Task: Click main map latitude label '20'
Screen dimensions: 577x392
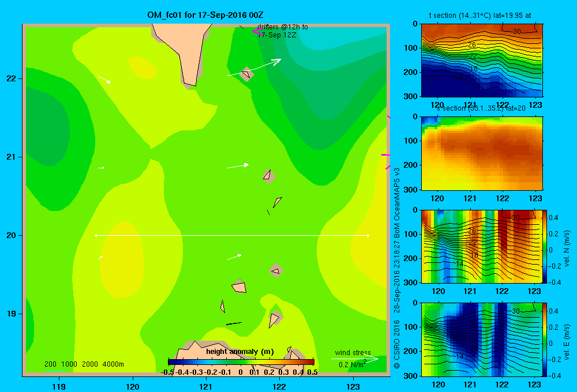Action: (11, 235)
